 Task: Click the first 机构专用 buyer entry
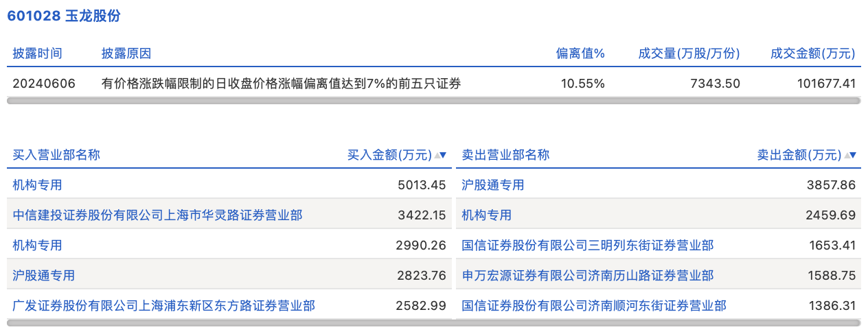[x=37, y=185]
